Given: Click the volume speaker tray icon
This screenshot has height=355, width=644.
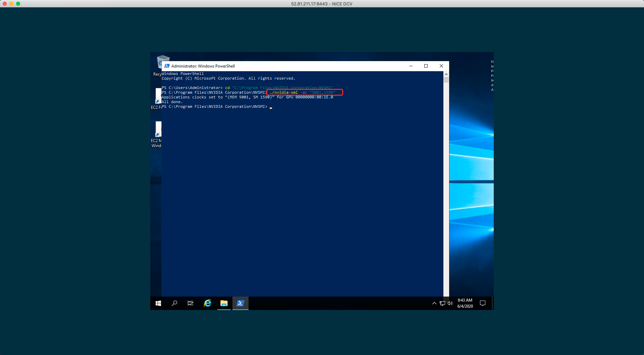Looking at the screenshot, I should pos(450,303).
